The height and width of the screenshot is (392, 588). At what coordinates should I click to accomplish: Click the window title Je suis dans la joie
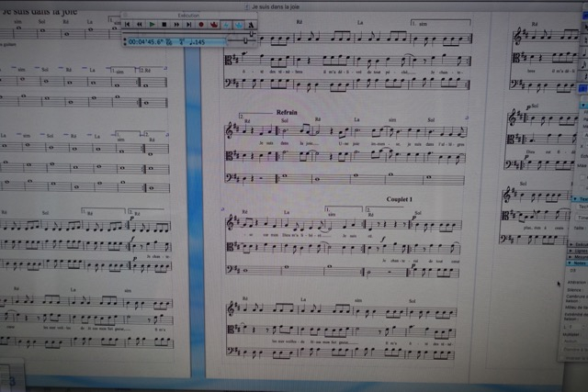coord(276,6)
